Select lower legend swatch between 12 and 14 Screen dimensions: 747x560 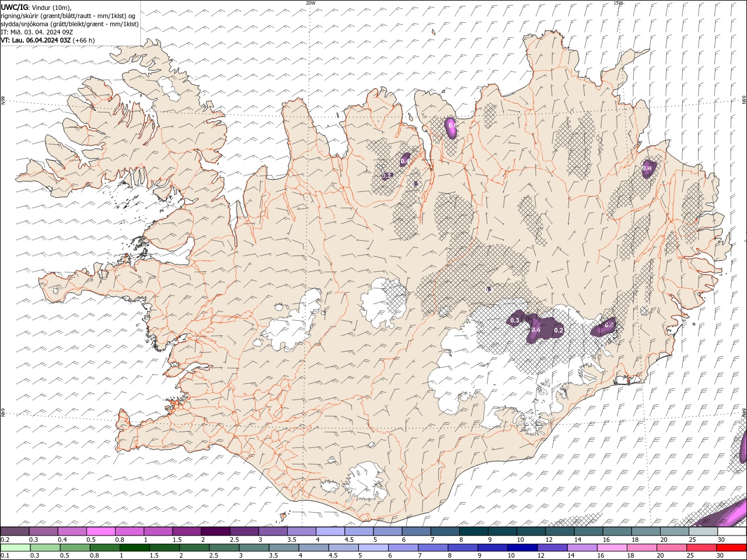pyautogui.click(x=553, y=548)
